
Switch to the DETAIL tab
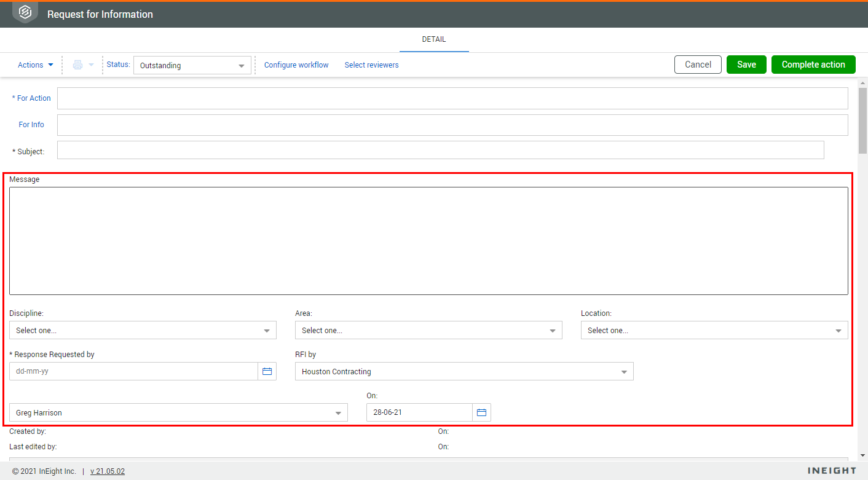(x=434, y=39)
